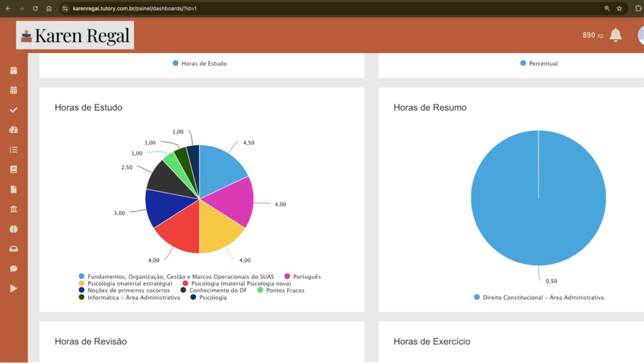The width and height of the screenshot is (644, 363).
Task: Reload the page with refresh icon
Action: (35, 8)
